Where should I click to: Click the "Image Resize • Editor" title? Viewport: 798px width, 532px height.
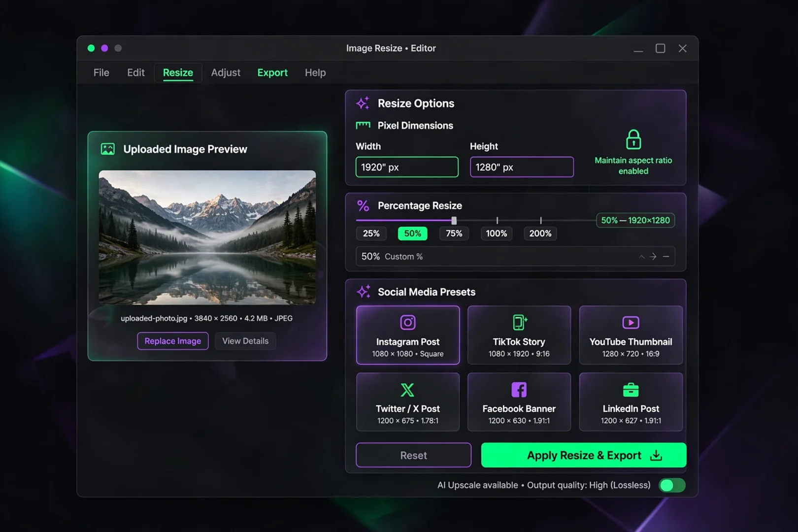(x=391, y=48)
